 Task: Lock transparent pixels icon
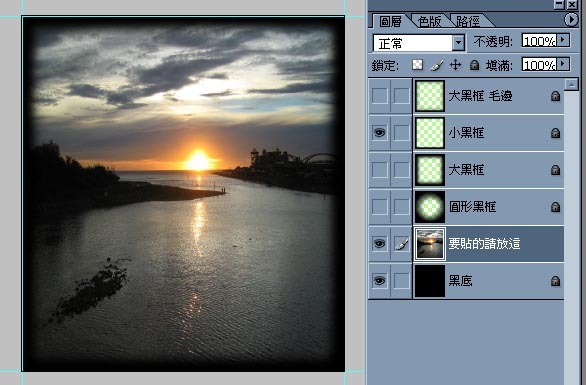[417, 65]
